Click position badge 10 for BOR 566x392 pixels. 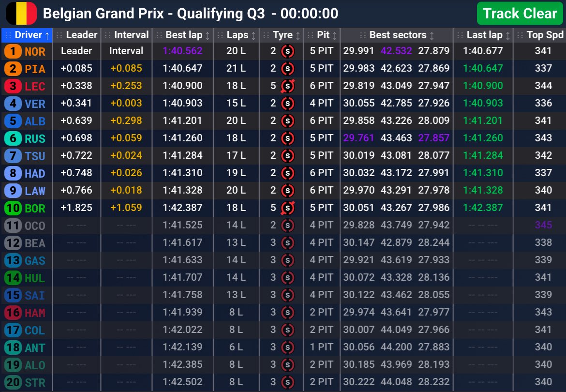click(13, 208)
